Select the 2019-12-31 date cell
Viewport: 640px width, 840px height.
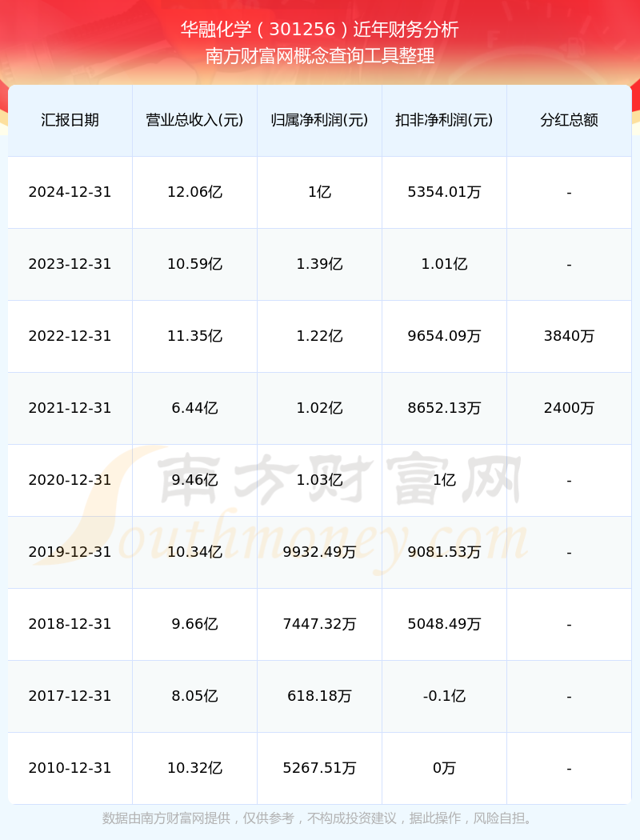coord(70,552)
